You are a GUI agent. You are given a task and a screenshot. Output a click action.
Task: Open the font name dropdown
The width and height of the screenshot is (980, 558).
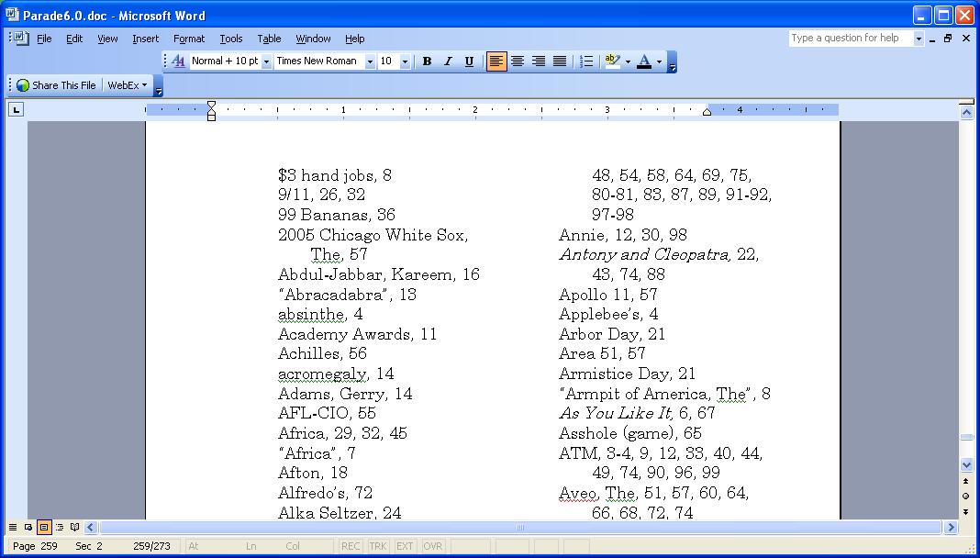[370, 61]
